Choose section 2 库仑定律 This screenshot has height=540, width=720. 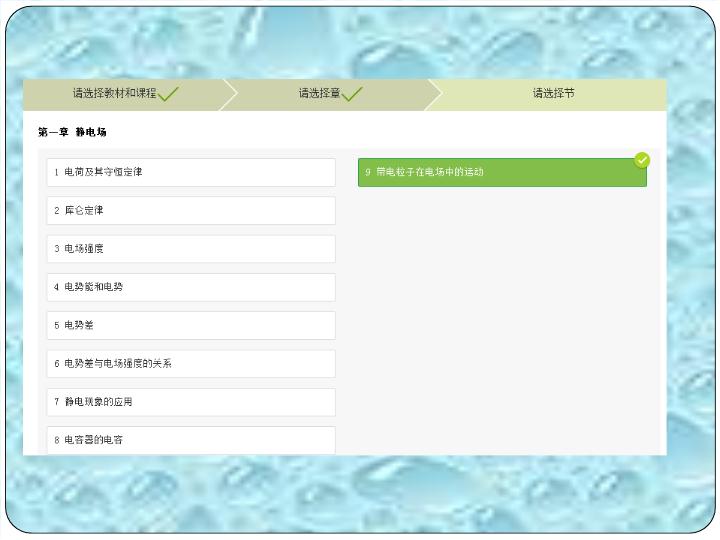[191, 211]
